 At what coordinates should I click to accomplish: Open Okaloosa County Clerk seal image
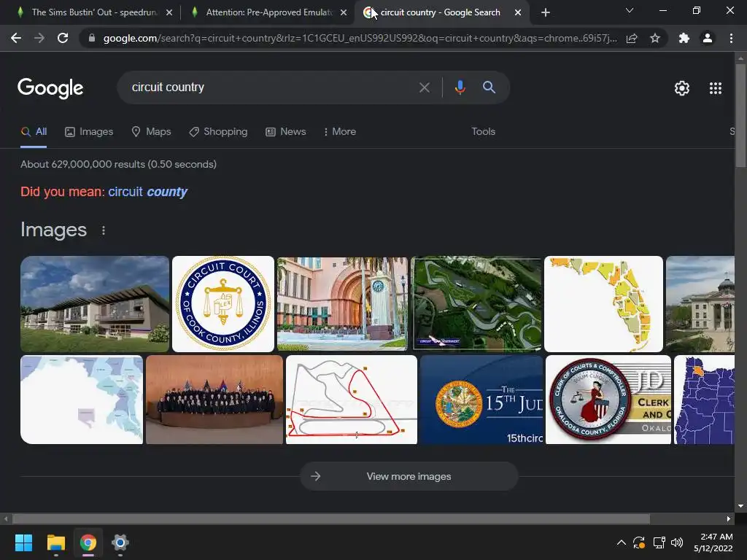point(608,400)
